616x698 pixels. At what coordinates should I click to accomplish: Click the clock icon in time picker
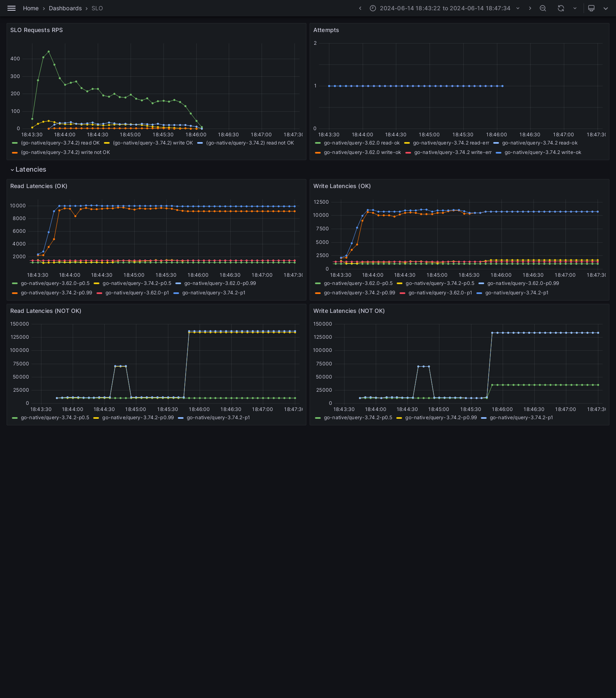pyautogui.click(x=373, y=8)
